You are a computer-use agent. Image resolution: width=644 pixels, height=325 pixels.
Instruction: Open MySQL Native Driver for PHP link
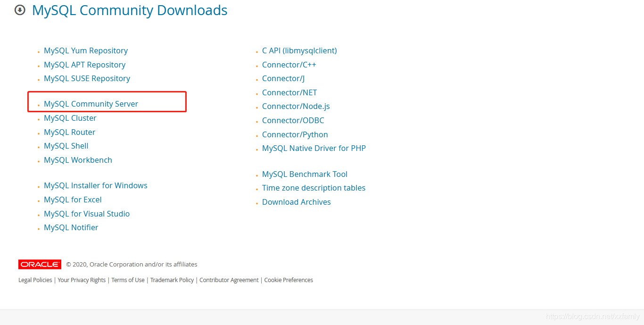pos(314,148)
